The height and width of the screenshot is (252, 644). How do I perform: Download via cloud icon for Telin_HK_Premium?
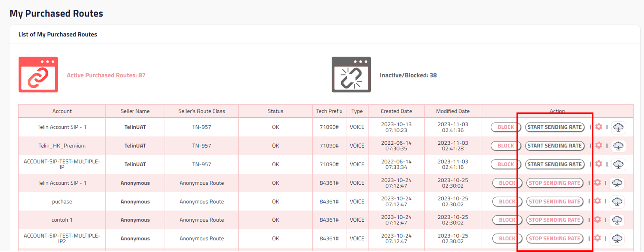(618, 146)
